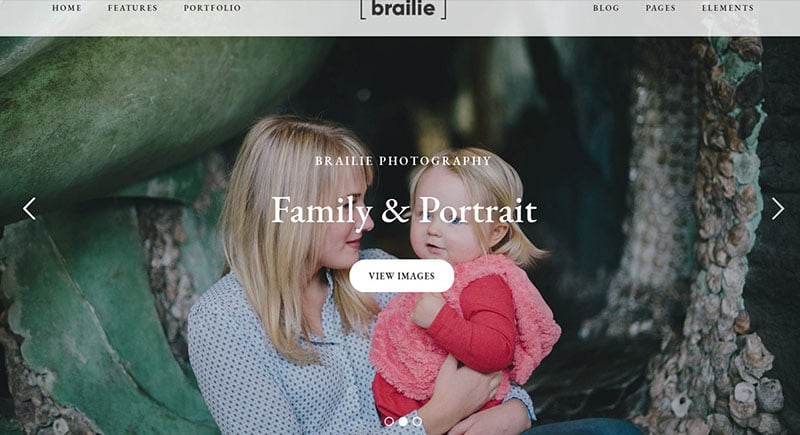Click the brailie logo in the header
This screenshot has height=435, width=800.
(403, 9)
